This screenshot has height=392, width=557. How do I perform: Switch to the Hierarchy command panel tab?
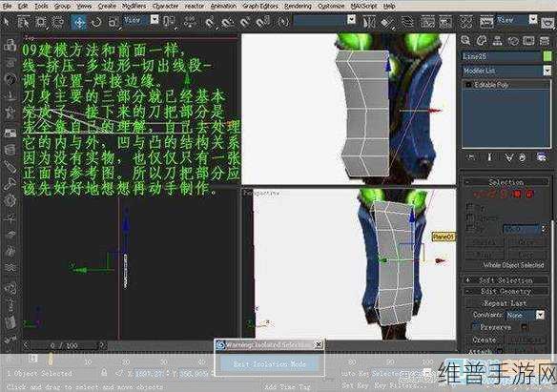point(497,40)
